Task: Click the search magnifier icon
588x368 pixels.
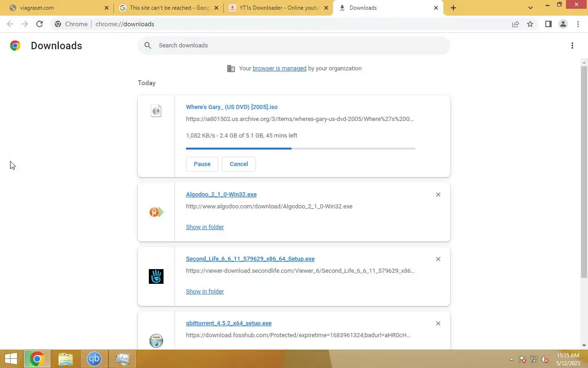Action: coord(147,45)
